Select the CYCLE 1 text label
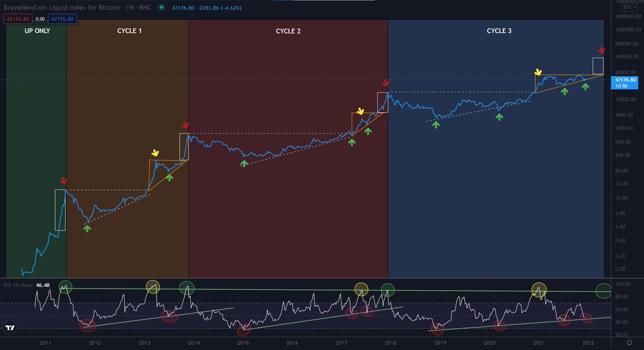This screenshot has width=644, height=350. point(129,31)
